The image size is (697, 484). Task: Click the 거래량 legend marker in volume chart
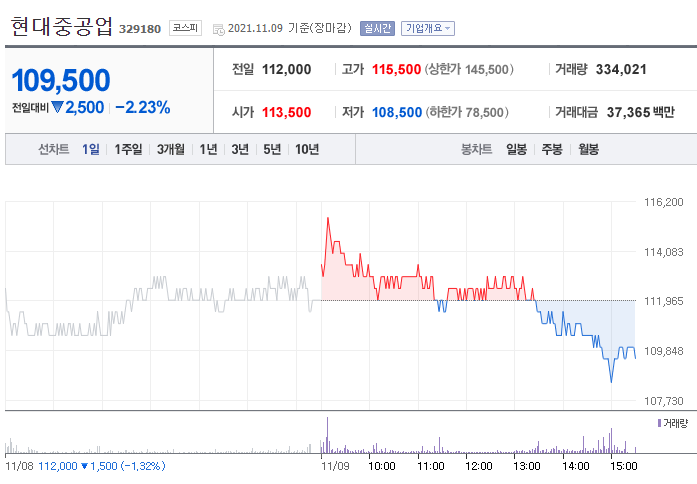[660, 423]
